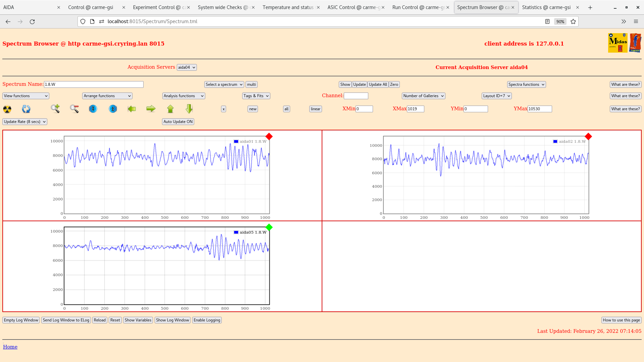The height and width of the screenshot is (362, 644).
Task: Toggle the linear scale button
Action: (315, 109)
